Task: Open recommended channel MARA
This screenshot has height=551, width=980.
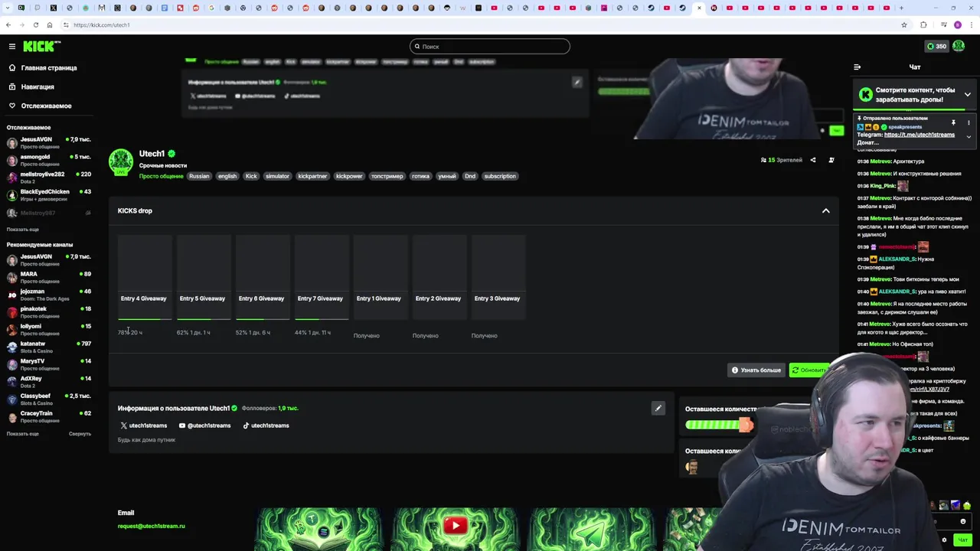Action: (49, 278)
